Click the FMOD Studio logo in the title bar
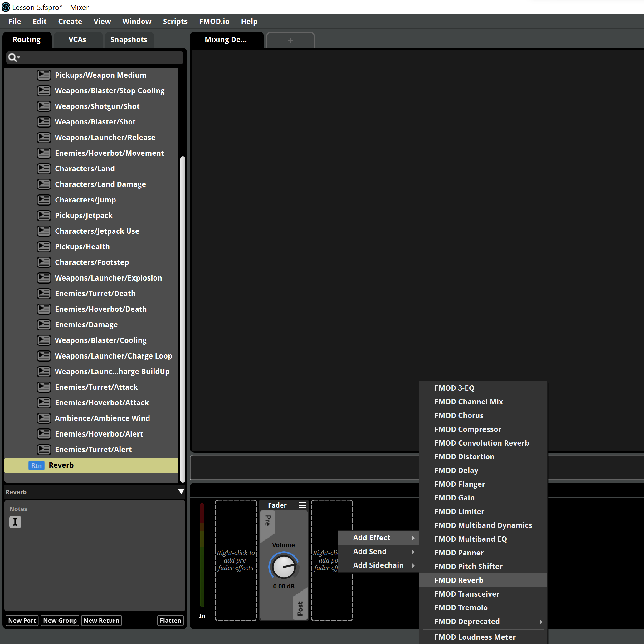Screen dimensions: 644x644 pyautogui.click(x=6, y=7)
